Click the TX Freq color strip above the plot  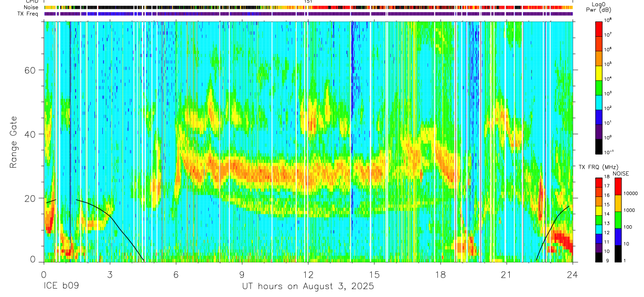308,14
